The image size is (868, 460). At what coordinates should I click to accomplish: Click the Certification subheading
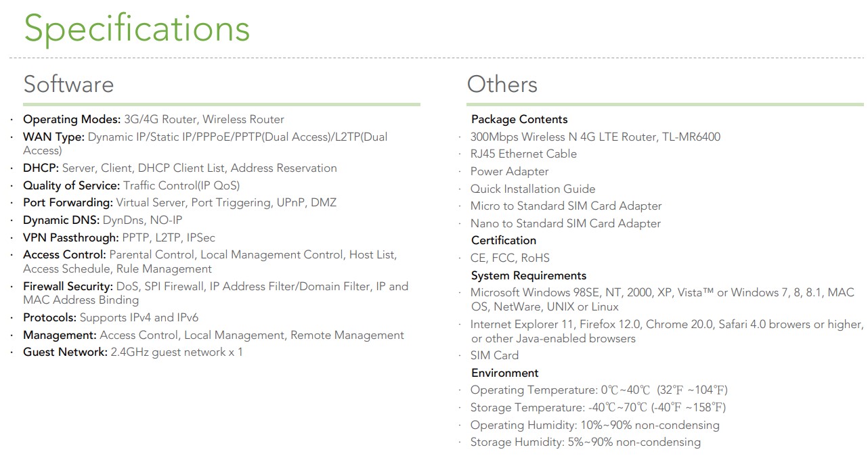[x=503, y=241]
